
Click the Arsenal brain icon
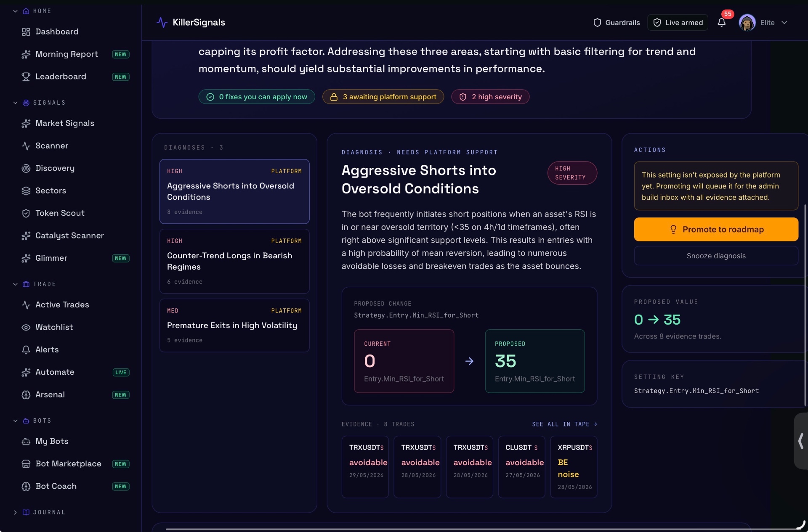coord(26,395)
